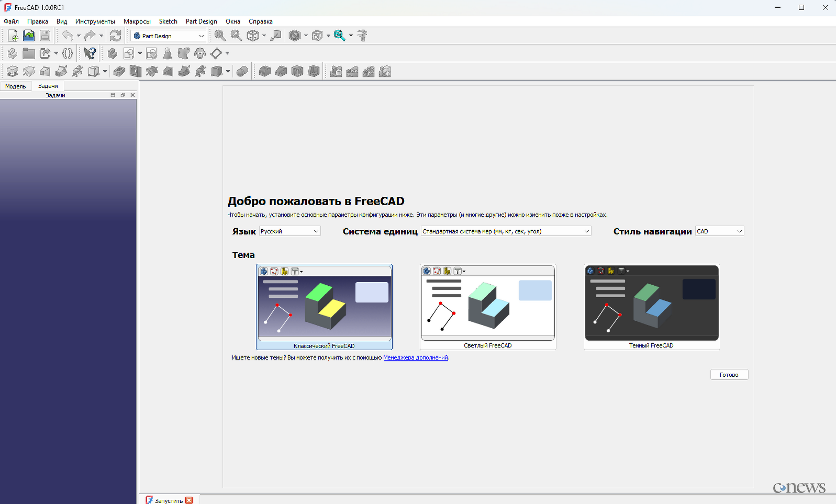The width and height of the screenshot is (836, 504).
Task: Click the Pocket tool icon
Action: click(x=119, y=71)
